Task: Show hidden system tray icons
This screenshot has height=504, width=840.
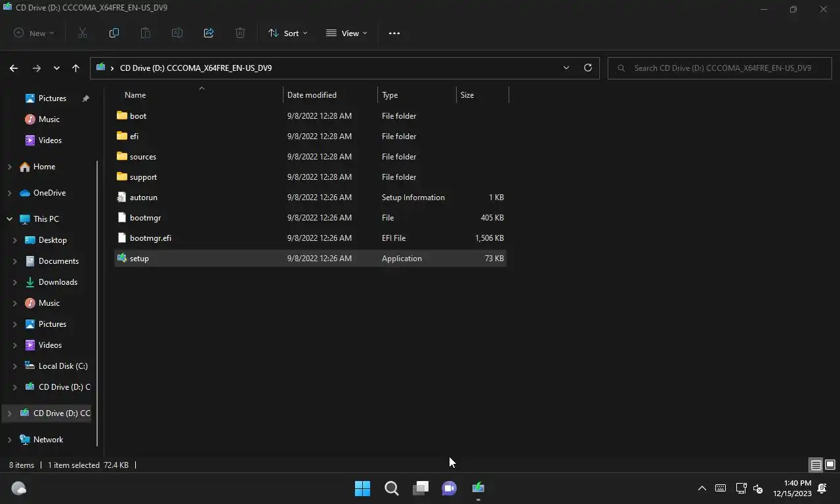Action: click(x=702, y=488)
